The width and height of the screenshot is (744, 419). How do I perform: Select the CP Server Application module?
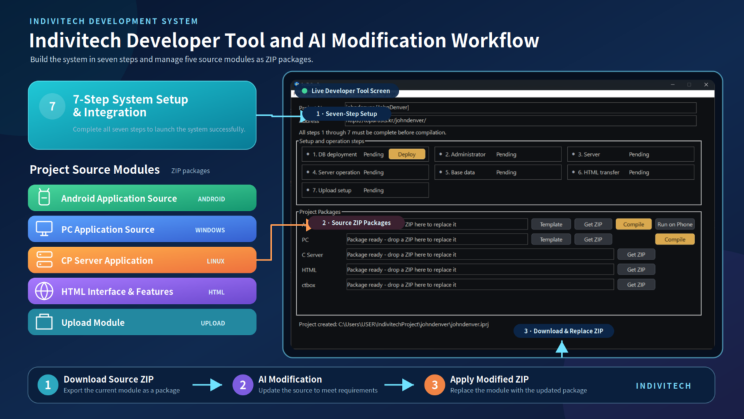coord(142,260)
